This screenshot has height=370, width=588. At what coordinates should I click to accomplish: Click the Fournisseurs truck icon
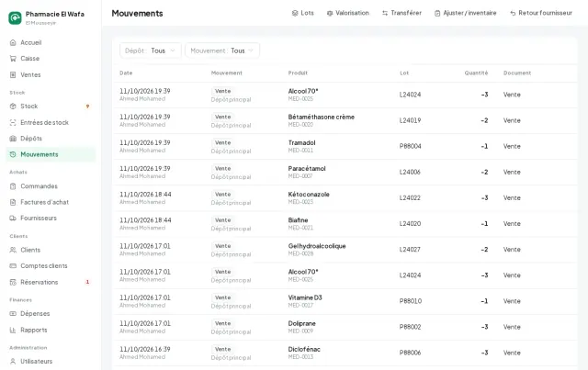pyautogui.click(x=13, y=219)
